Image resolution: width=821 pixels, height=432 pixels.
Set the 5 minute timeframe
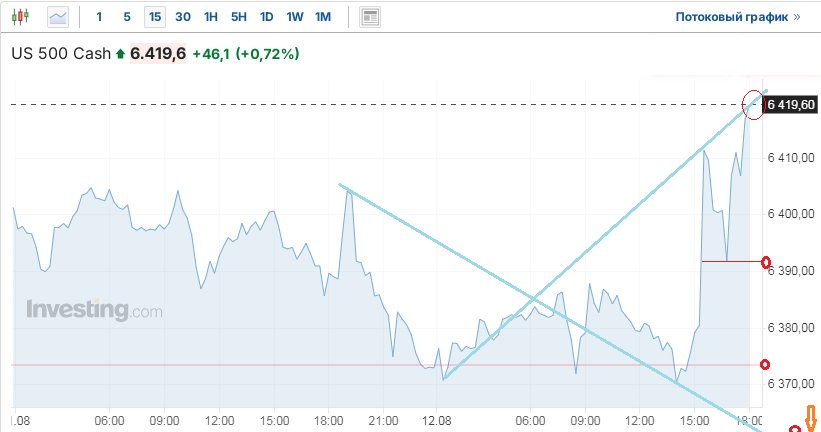click(126, 17)
